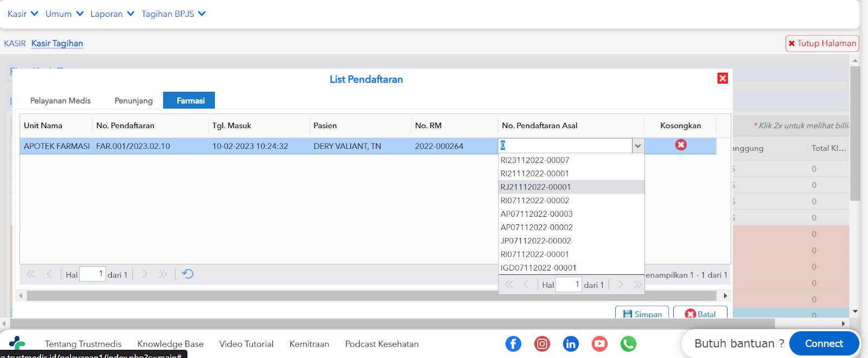
Task: Open the Facebook icon
Action: [513, 343]
